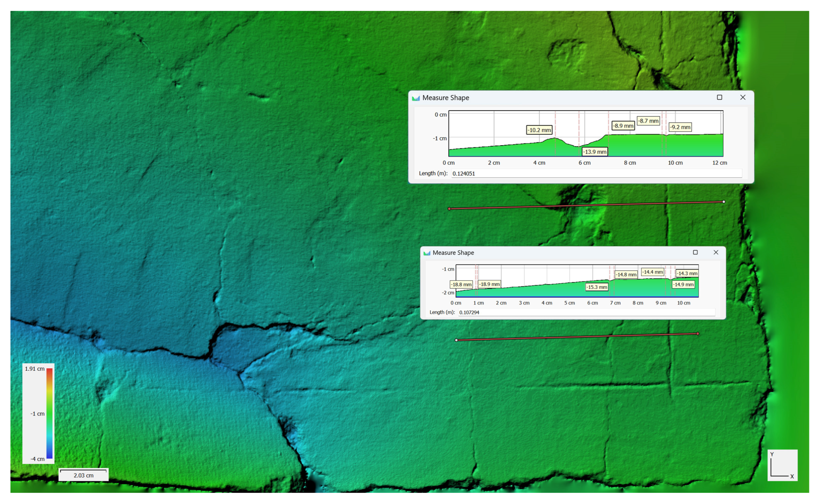This screenshot has height=504, width=820.
Task: Click the -4 cm color scale minimum label
Action: [37, 459]
